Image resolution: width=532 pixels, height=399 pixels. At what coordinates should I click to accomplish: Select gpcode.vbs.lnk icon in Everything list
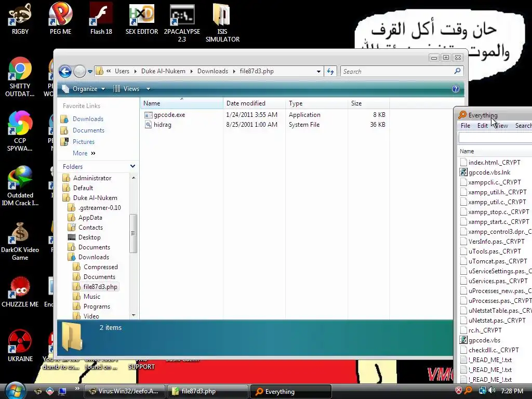(x=463, y=172)
